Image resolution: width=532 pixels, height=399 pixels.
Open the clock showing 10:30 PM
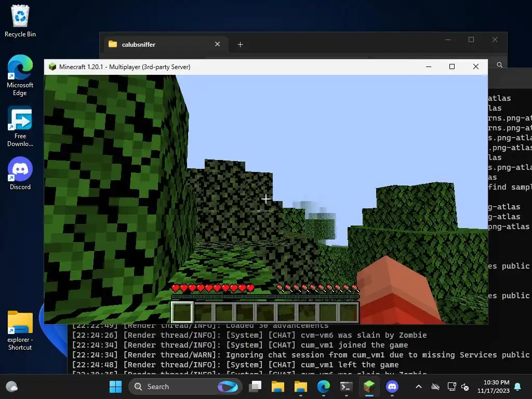pos(494,387)
